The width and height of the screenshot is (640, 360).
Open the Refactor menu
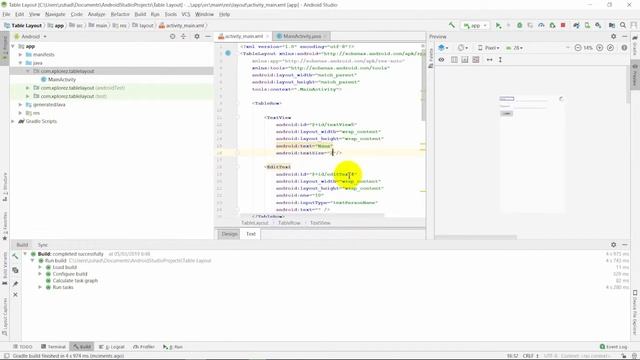pyautogui.click(x=120, y=14)
